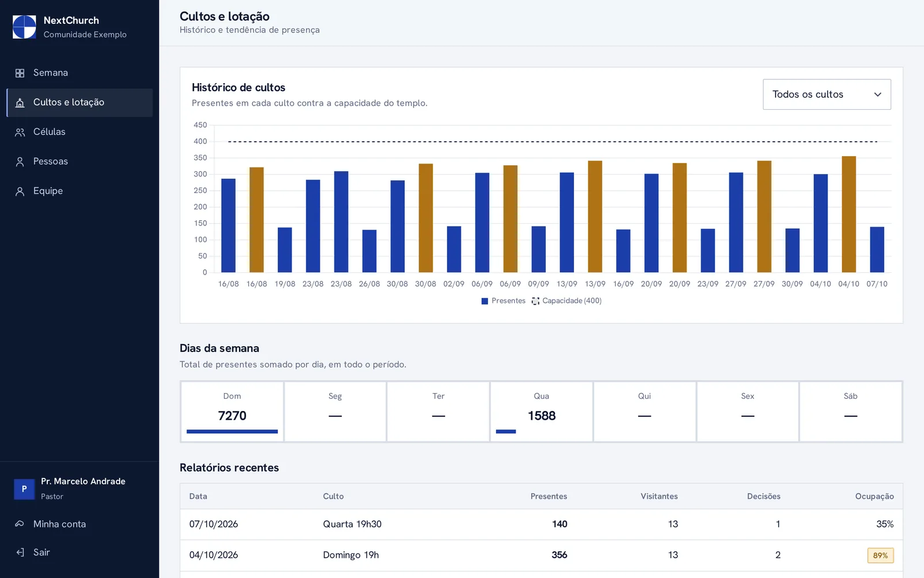Open the Minha conta link
924x578 pixels.
point(80,524)
